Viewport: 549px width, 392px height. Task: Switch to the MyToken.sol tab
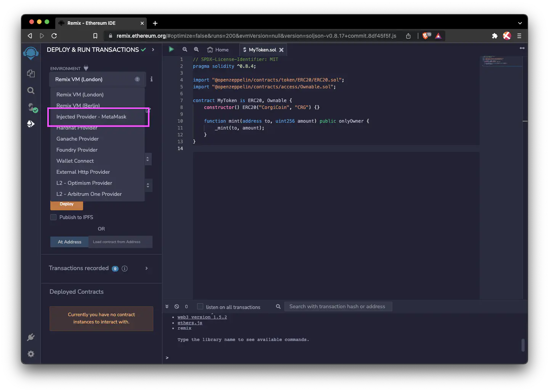tap(262, 50)
